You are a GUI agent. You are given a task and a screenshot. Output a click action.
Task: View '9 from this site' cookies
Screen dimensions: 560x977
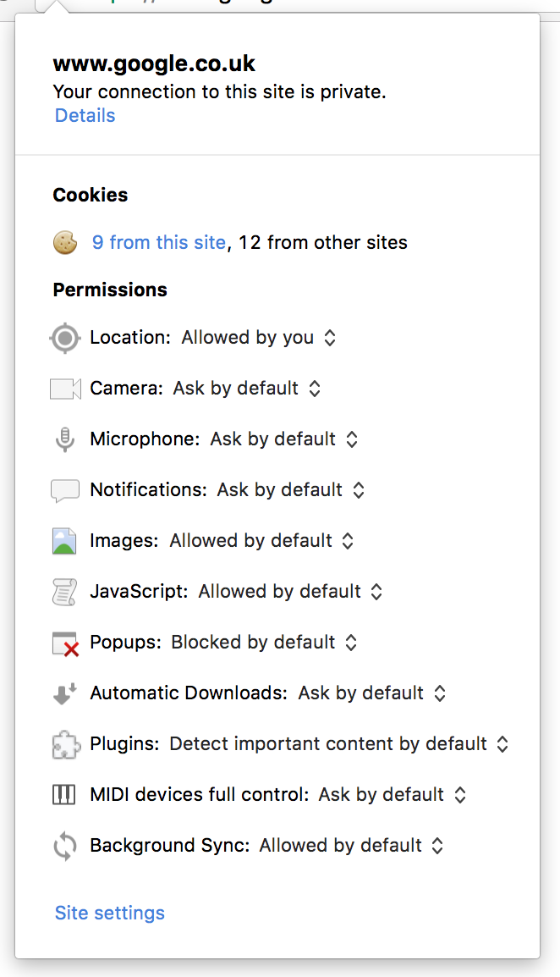159,243
